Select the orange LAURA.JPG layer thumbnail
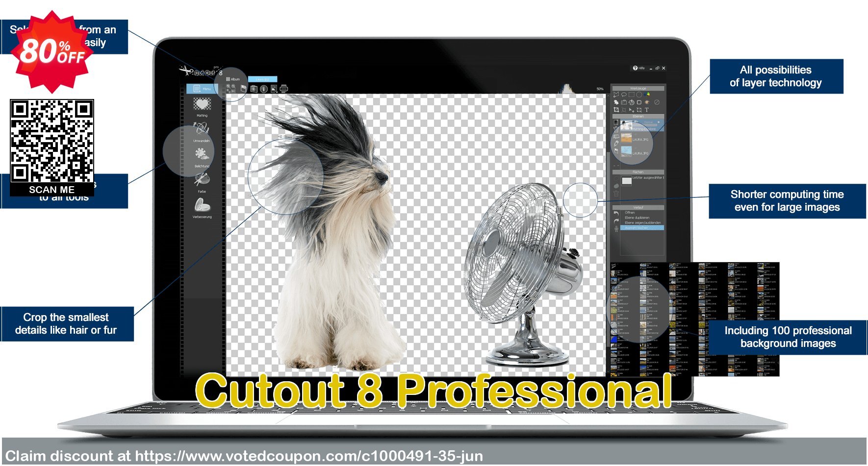868x466 pixels. [626, 138]
